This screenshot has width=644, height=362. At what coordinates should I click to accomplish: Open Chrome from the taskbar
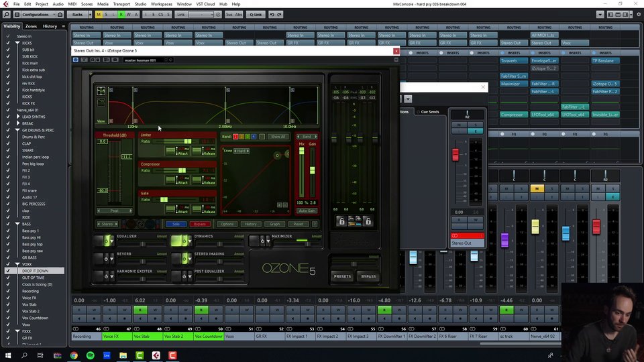click(x=74, y=355)
